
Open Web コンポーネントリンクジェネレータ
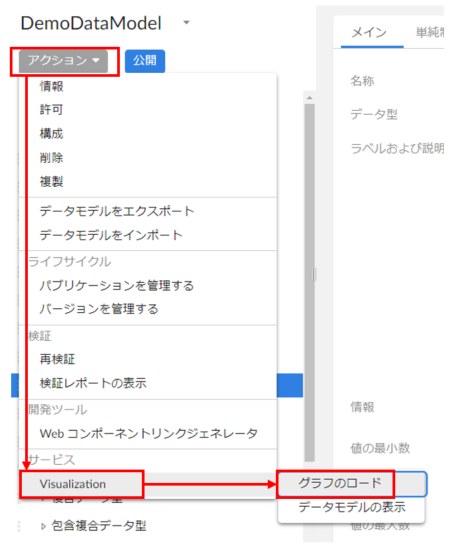click(x=148, y=433)
